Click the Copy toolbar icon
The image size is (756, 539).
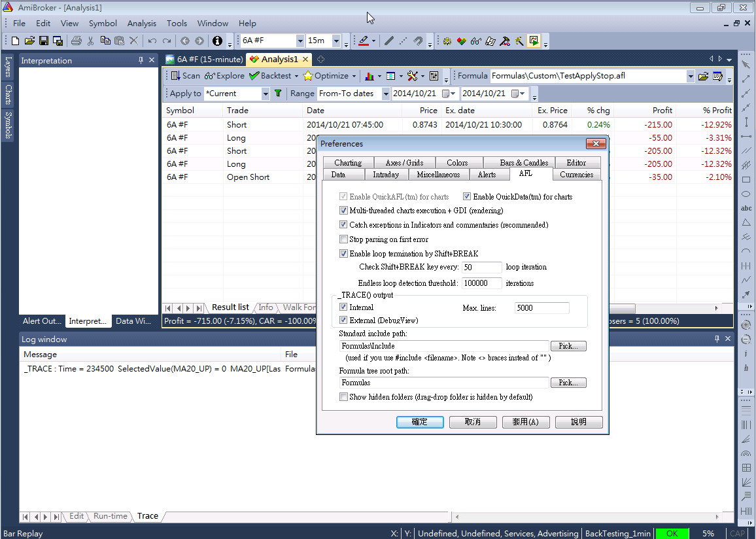105,41
